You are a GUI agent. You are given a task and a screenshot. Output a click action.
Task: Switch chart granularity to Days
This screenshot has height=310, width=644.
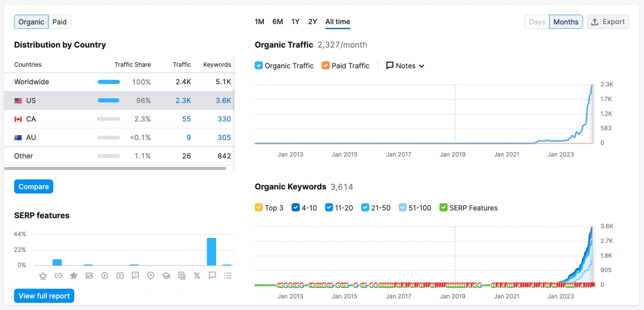tap(537, 22)
